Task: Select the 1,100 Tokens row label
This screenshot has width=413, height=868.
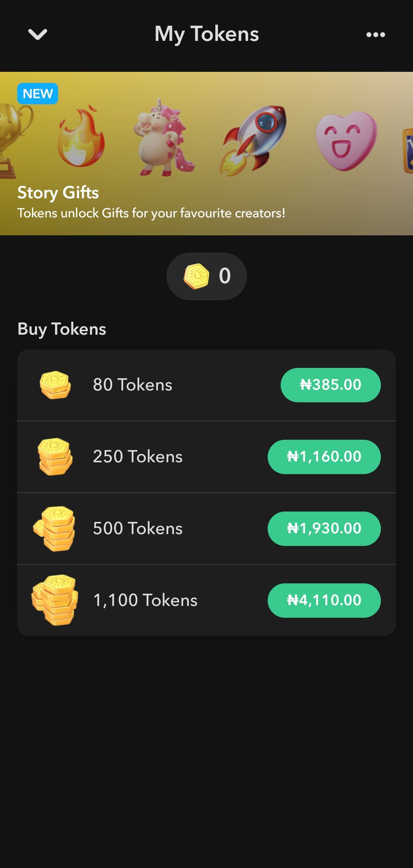Action: coord(145,601)
